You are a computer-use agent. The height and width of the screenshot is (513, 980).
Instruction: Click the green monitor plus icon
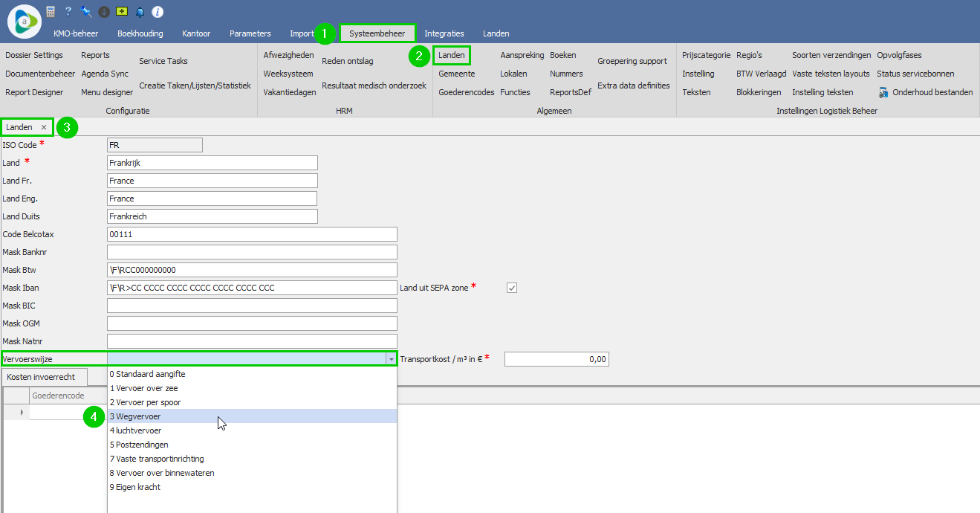click(x=122, y=12)
